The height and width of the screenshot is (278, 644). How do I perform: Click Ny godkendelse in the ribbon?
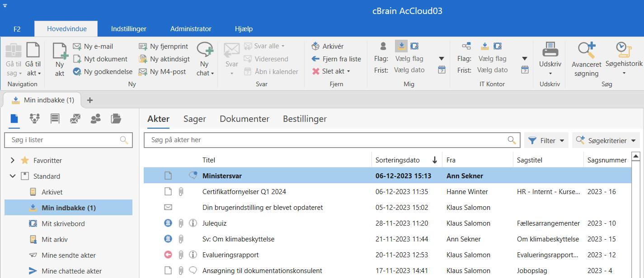[x=103, y=71]
